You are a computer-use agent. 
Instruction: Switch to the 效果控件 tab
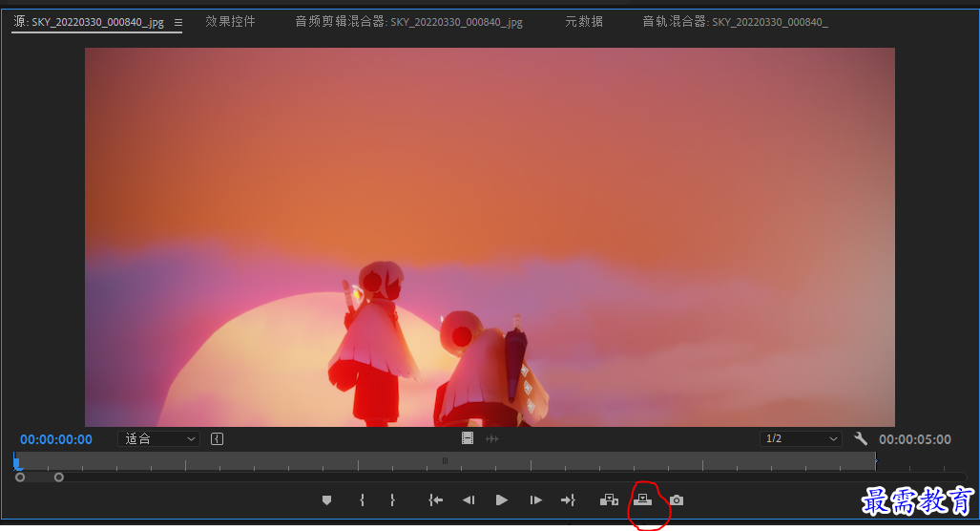tap(230, 21)
